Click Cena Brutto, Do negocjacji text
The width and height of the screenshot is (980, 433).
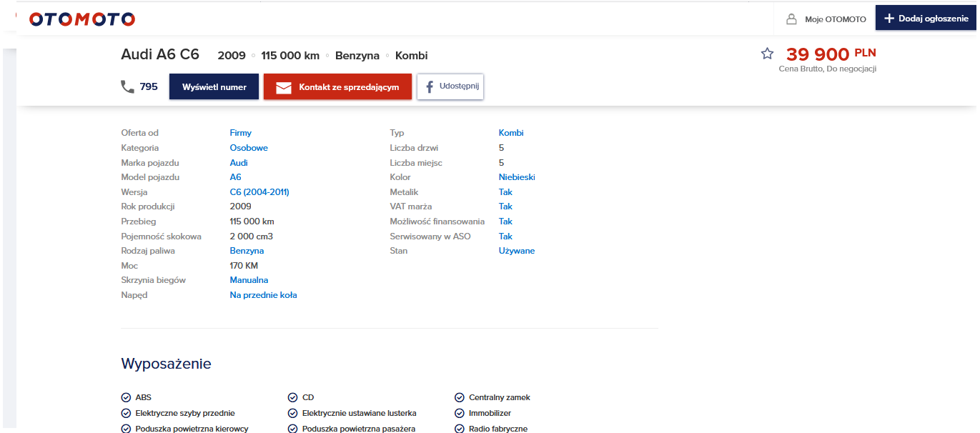827,69
